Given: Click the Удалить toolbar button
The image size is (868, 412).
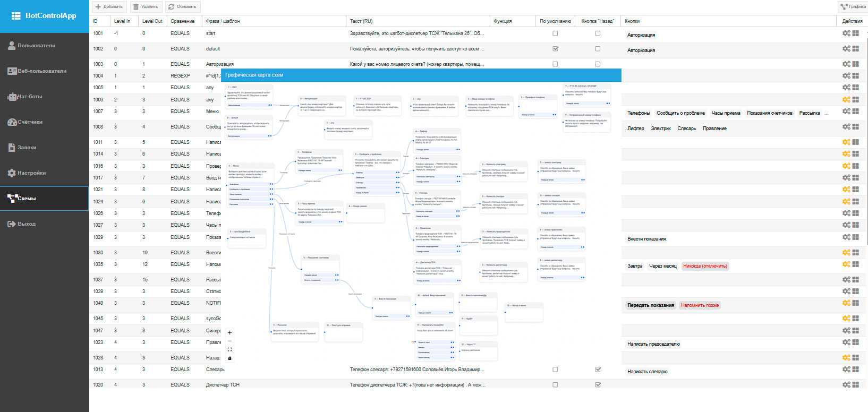Looking at the screenshot, I should (146, 6).
